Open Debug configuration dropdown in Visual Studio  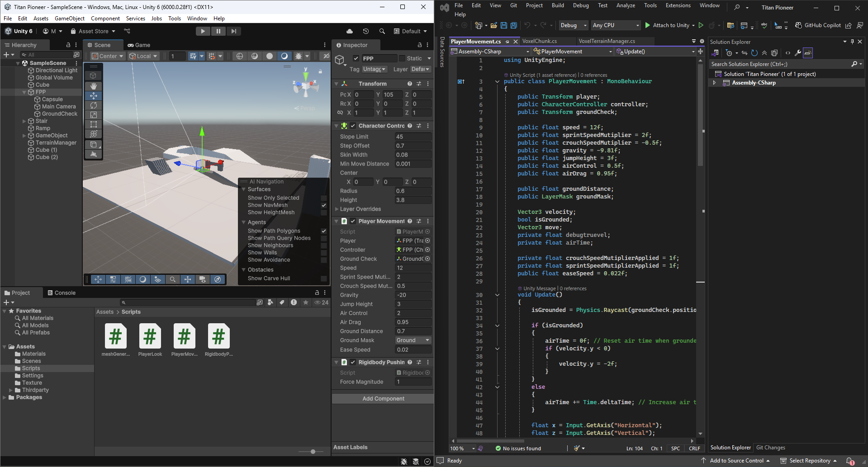coord(574,25)
